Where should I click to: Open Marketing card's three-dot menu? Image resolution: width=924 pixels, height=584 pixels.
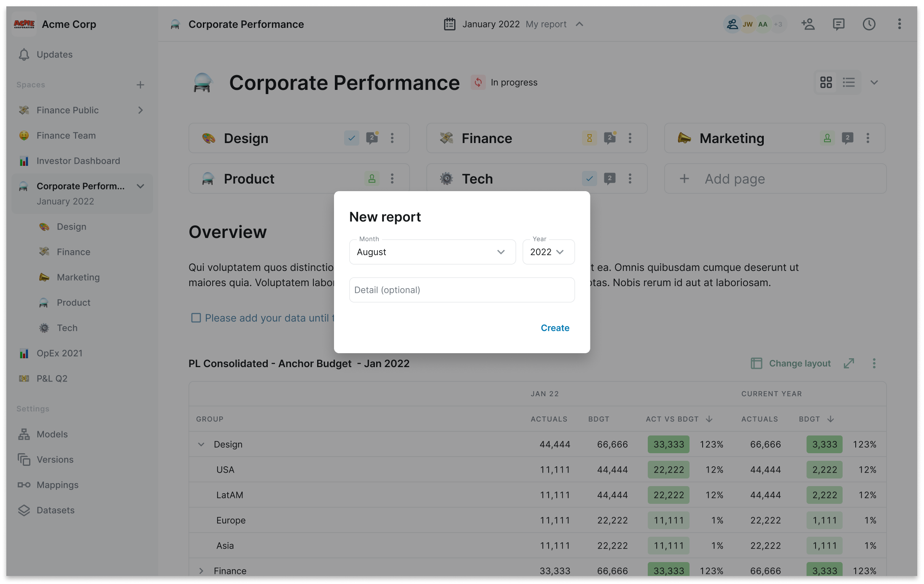tap(868, 138)
